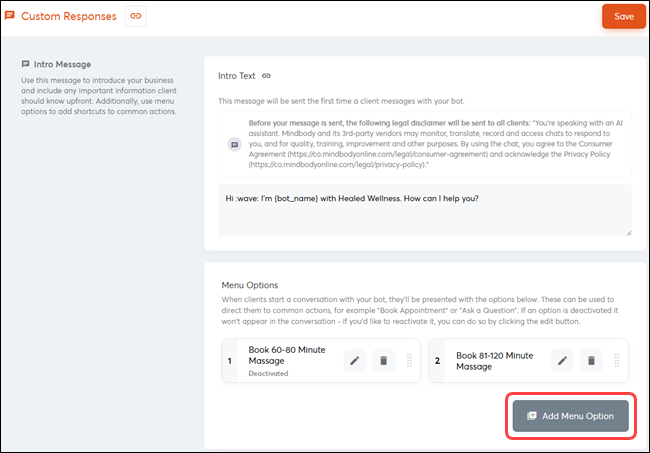
Task: Delete the Book 81-120 Minute Massage option
Action: tap(591, 361)
